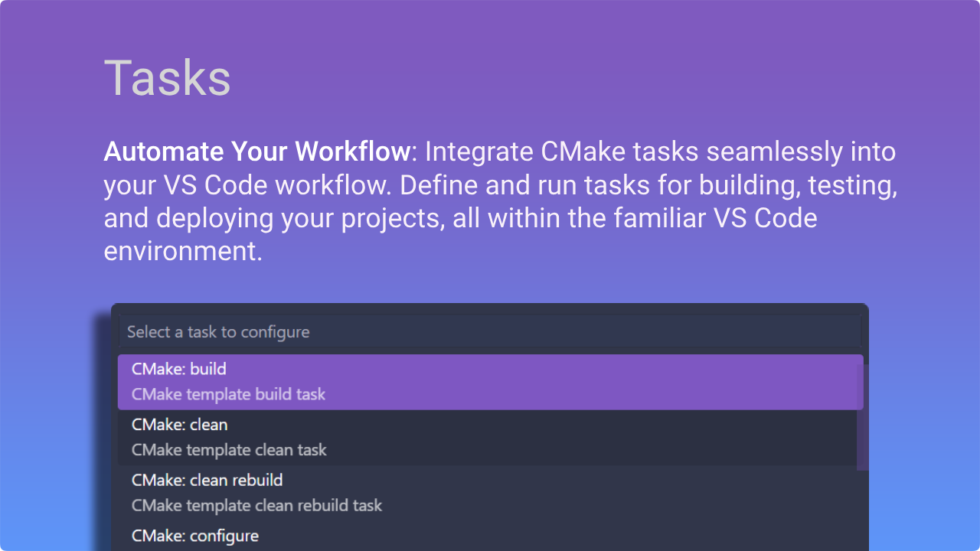Click the paragraph describing VS Code integration
The width and height of the screenshot is (980, 551).
coord(498,201)
